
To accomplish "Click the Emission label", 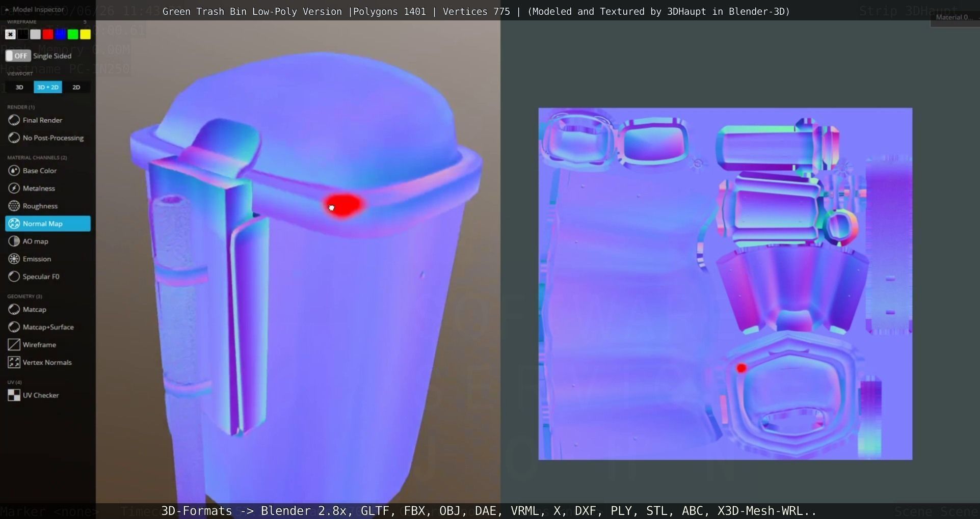I will (x=37, y=259).
